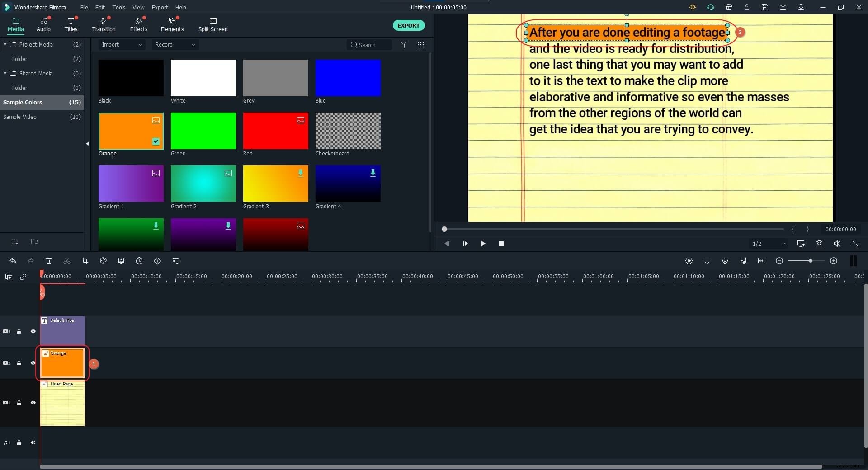Click the Split Screen icon
868x470 pixels.
[x=212, y=24]
